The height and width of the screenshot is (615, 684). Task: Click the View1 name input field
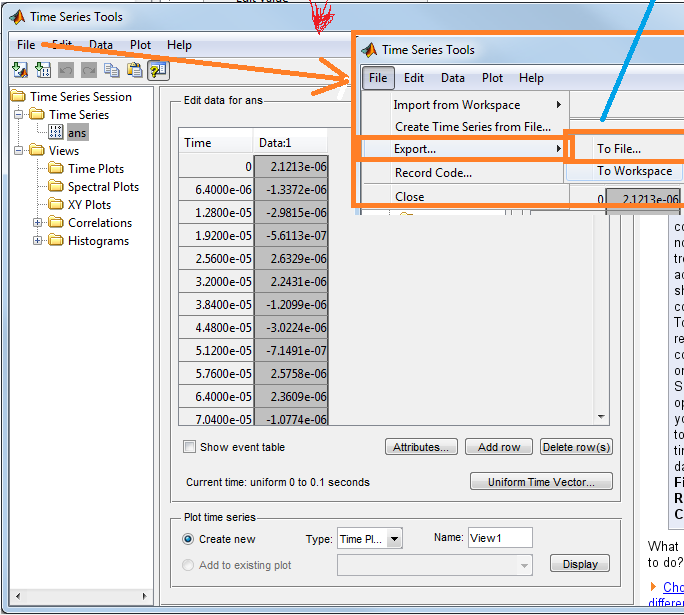500,538
